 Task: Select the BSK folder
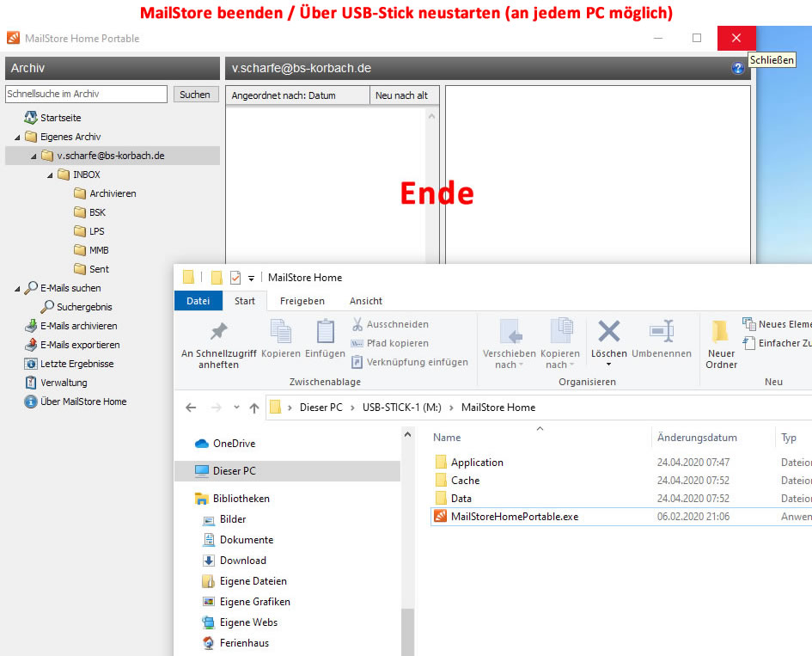[89, 212]
